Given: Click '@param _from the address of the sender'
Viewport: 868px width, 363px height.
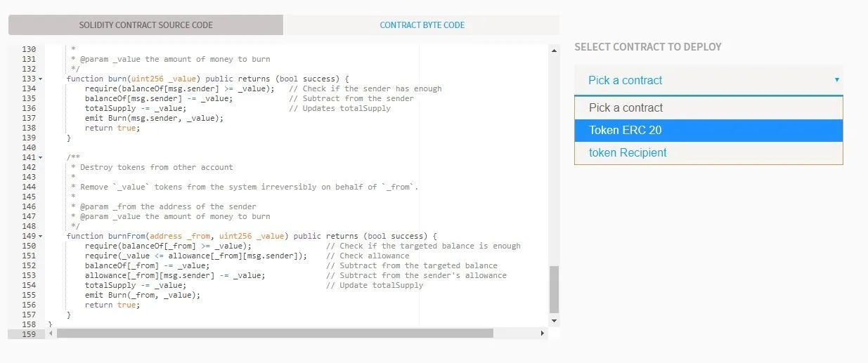Looking at the screenshot, I should click(168, 206).
